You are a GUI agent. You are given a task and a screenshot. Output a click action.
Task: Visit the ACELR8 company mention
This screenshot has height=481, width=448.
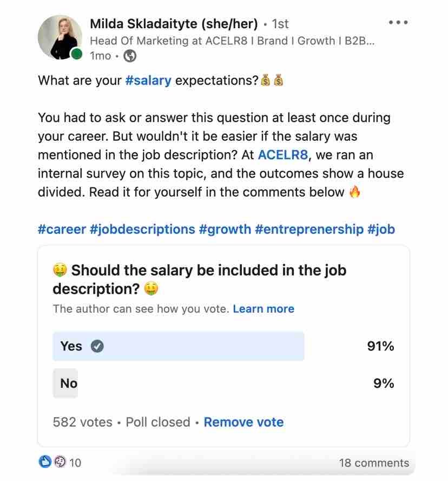point(283,155)
